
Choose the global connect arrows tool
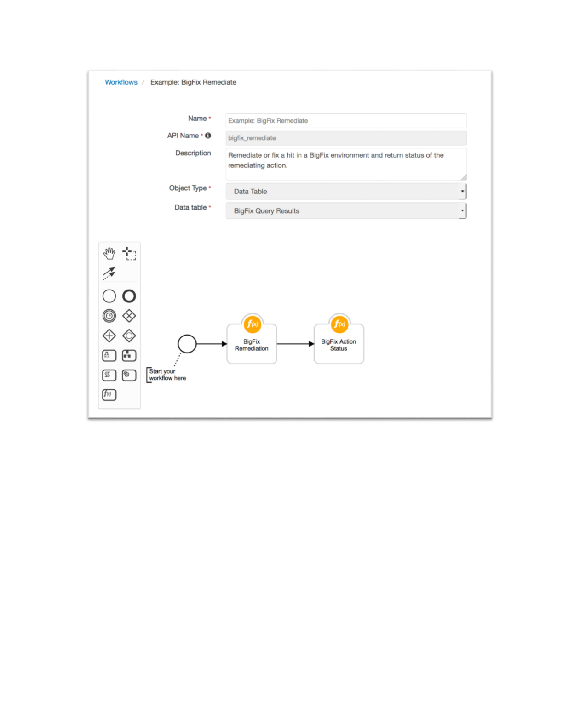coord(109,273)
